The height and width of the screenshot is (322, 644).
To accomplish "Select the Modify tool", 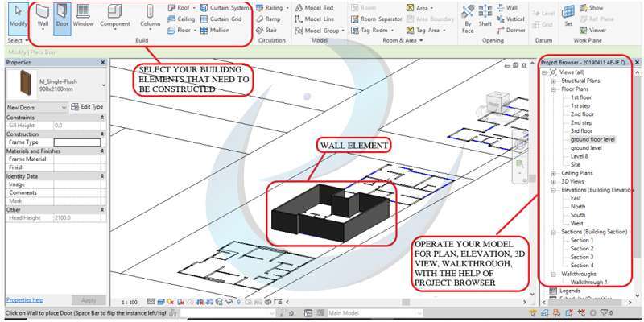I will click(x=18, y=19).
